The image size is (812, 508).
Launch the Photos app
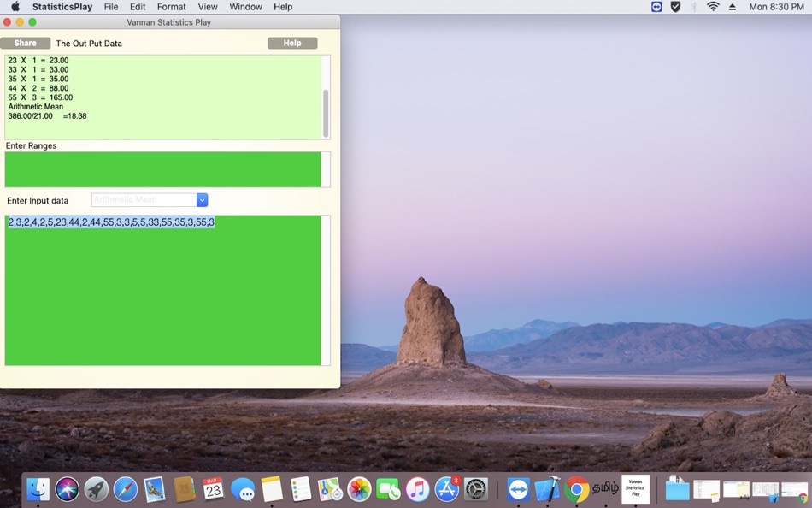point(359,489)
